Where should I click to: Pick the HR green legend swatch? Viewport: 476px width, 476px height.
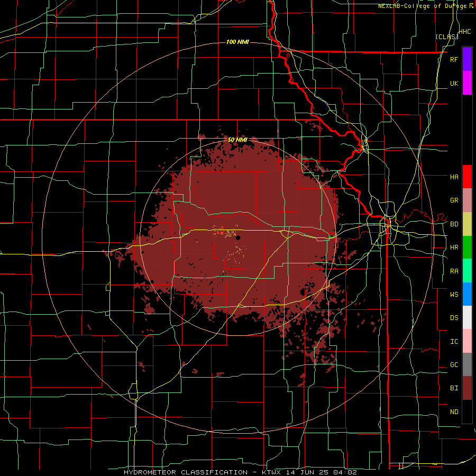click(x=467, y=247)
